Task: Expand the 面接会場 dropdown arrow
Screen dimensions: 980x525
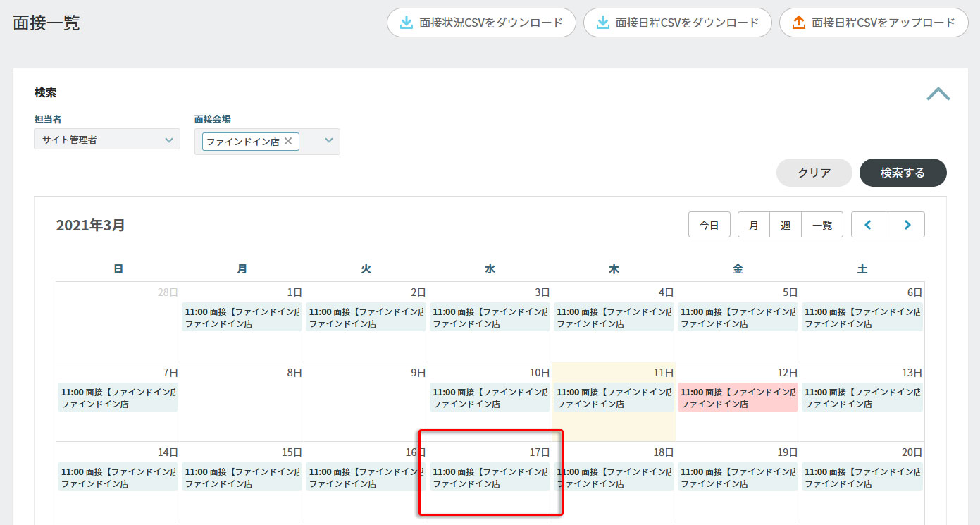Action: tap(328, 140)
